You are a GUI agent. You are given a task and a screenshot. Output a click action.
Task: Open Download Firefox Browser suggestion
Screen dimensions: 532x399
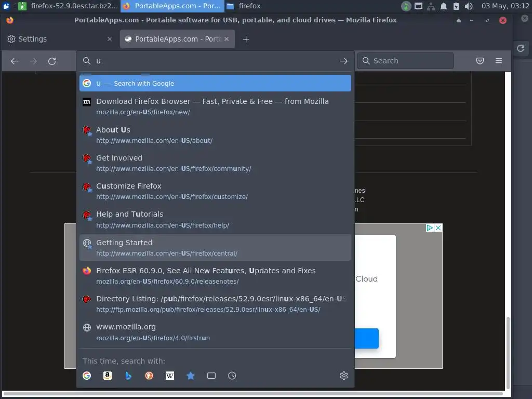pyautogui.click(x=215, y=106)
